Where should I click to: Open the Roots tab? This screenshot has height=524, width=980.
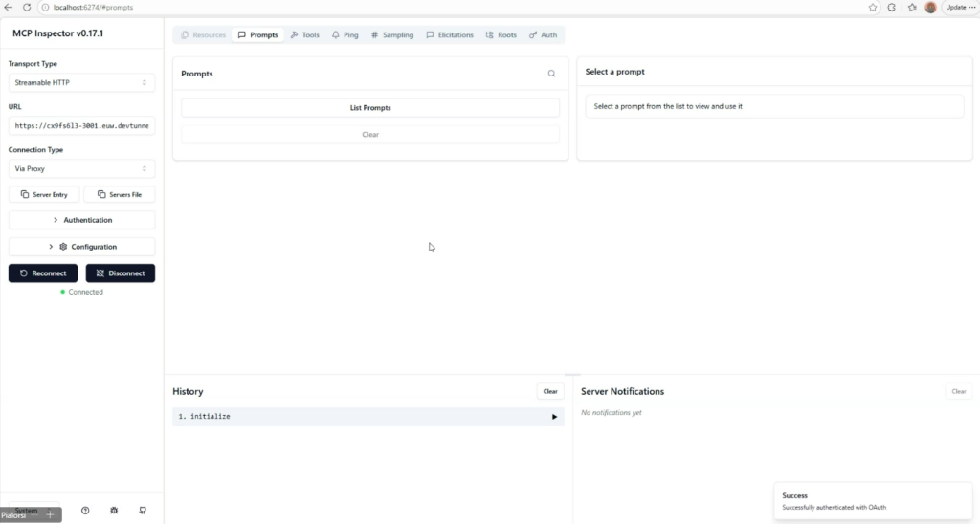[501, 35]
